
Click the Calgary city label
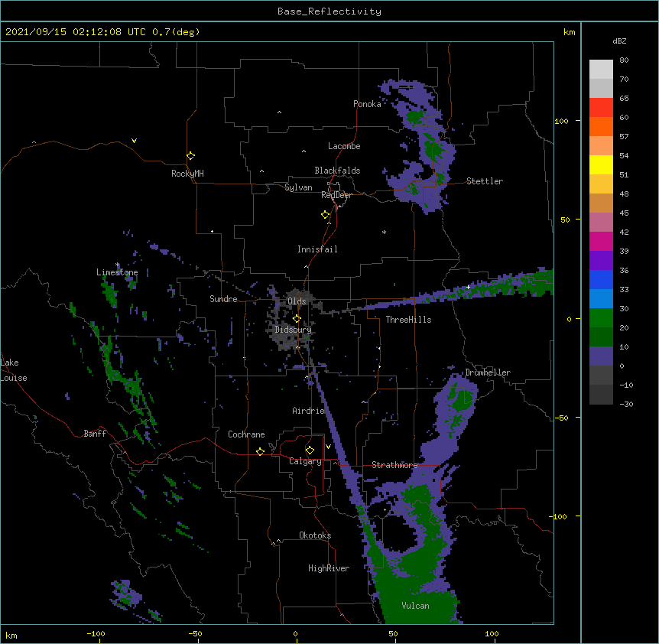click(305, 461)
